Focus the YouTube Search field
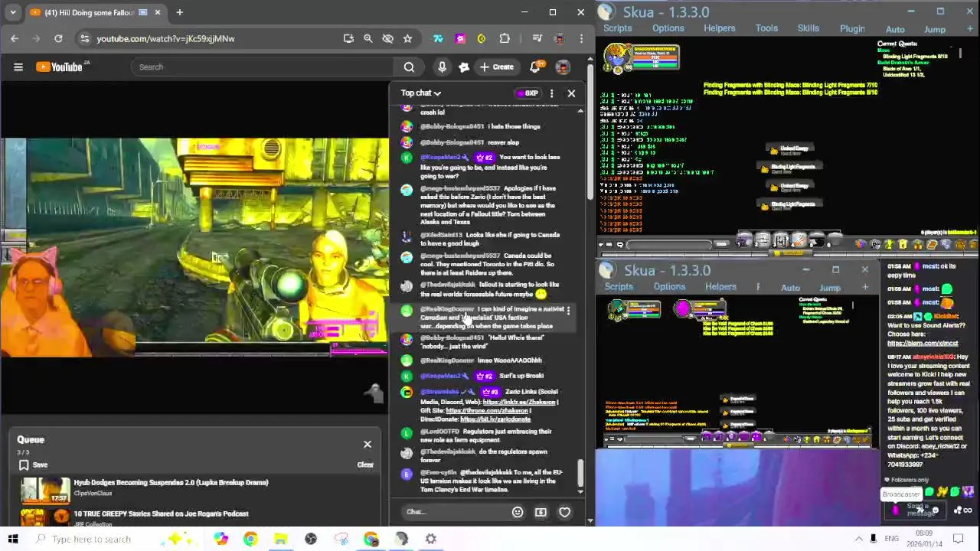Screen dimensions: 980x551 (x=263, y=67)
